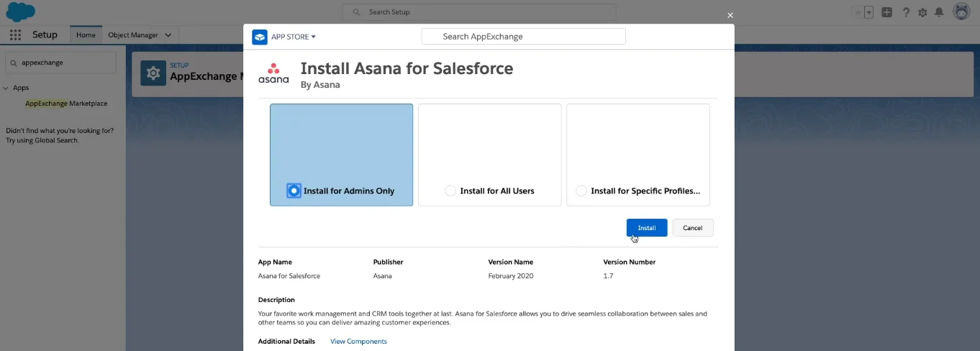The height and width of the screenshot is (351, 980).
Task: Click the Quick Find search magnifier icon
Action: click(14, 63)
